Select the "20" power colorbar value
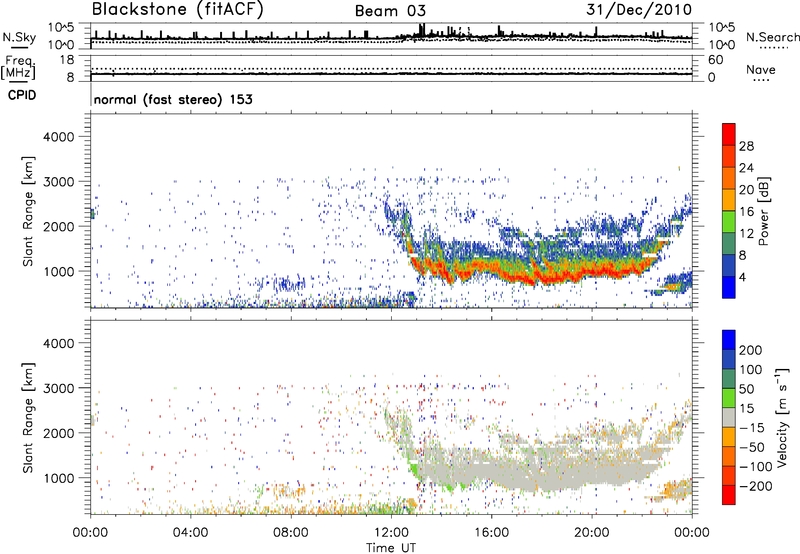The image size is (800, 554). (746, 190)
